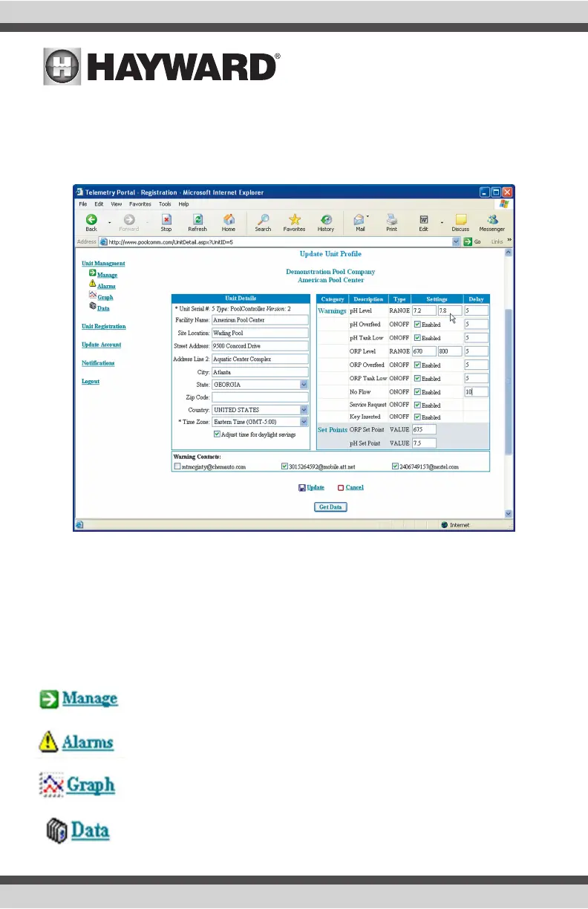Screen dimensions: 588x909
Task: Expand the Links bar chevron
Action: 509,240
